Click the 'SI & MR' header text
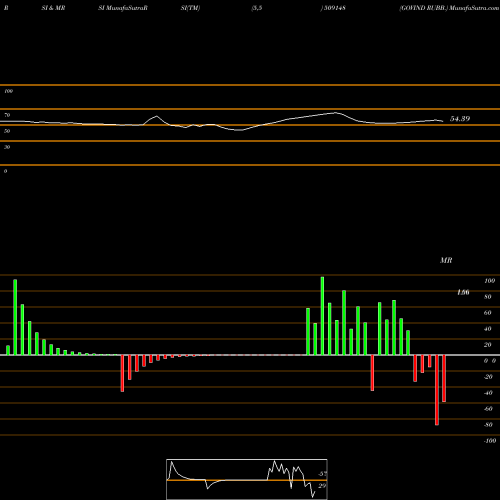Image resolution: width=500 pixels, height=500 pixels. (x=53, y=8)
